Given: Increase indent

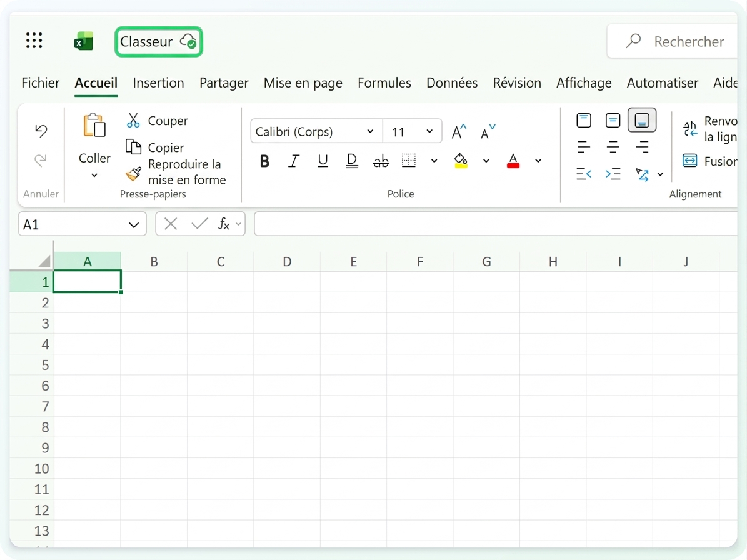Looking at the screenshot, I should [613, 174].
